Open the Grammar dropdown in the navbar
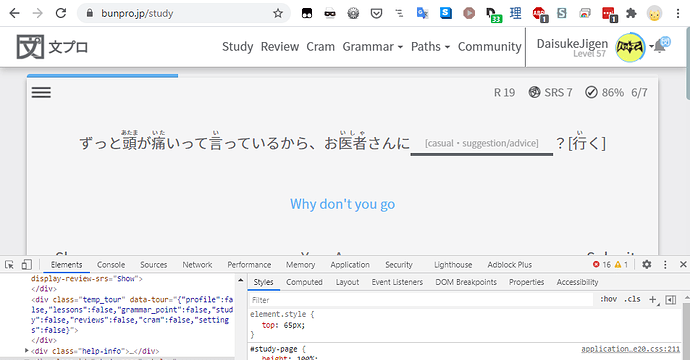Viewport: 690px width, 360px height. [372, 47]
